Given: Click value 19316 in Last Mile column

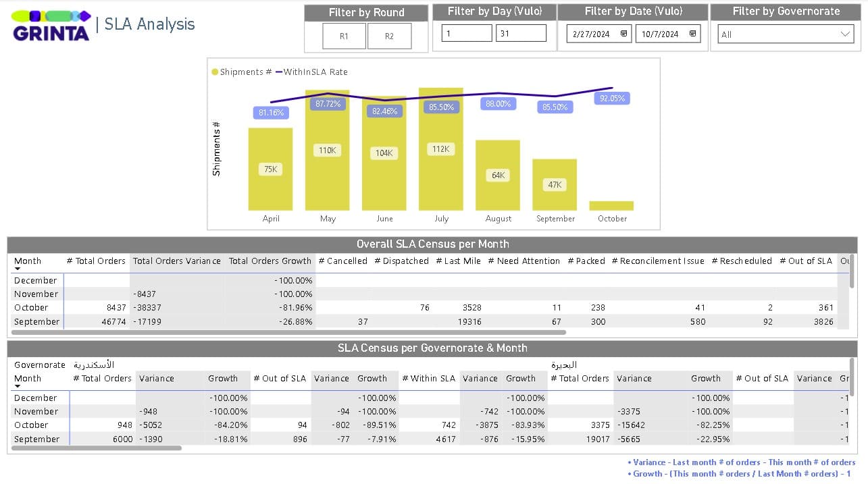Looking at the screenshot, I should click(x=469, y=322).
